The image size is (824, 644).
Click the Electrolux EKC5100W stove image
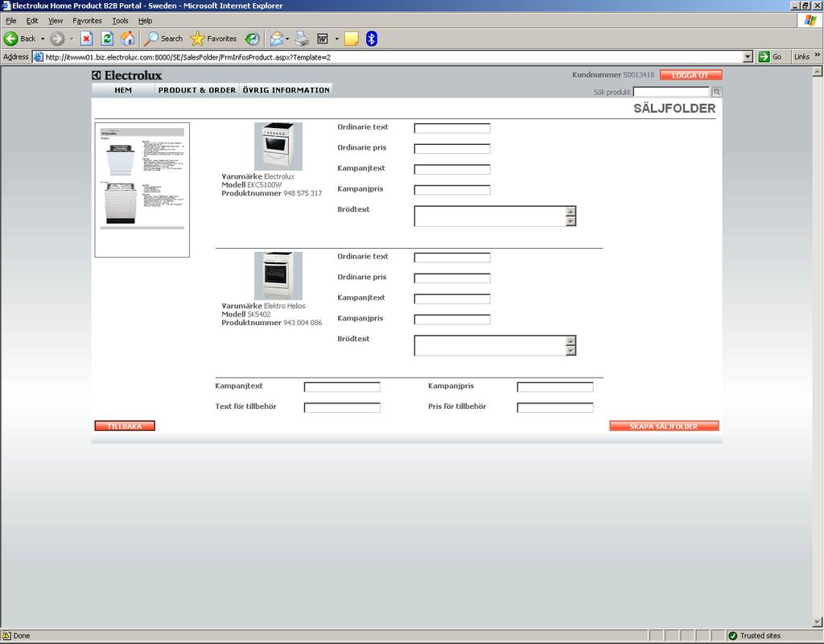pos(278,147)
